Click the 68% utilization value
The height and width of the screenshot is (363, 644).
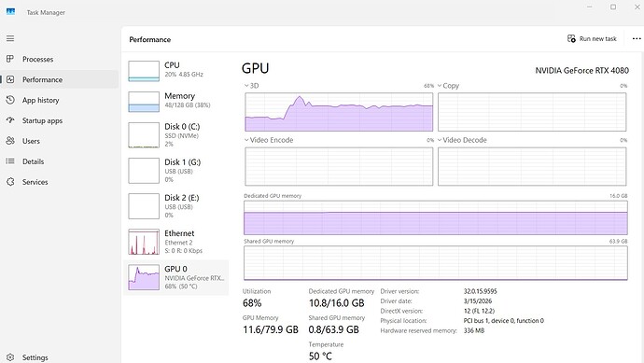(252, 303)
